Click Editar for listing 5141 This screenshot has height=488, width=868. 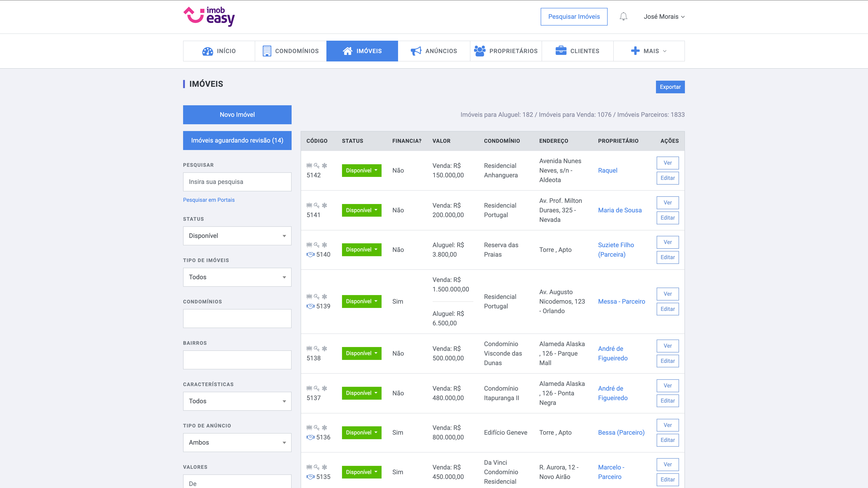pyautogui.click(x=668, y=218)
